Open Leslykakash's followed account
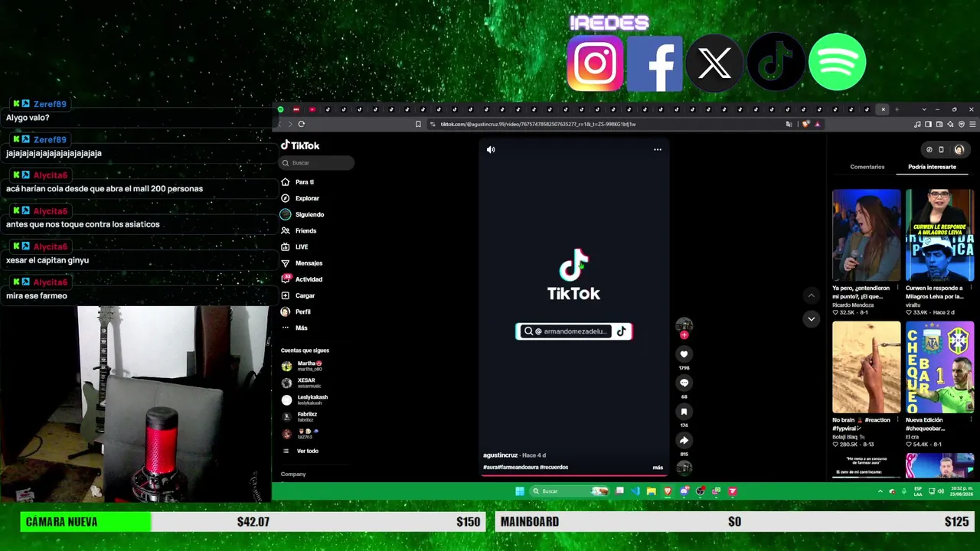 pyautogui.click(x=305, y=400)
